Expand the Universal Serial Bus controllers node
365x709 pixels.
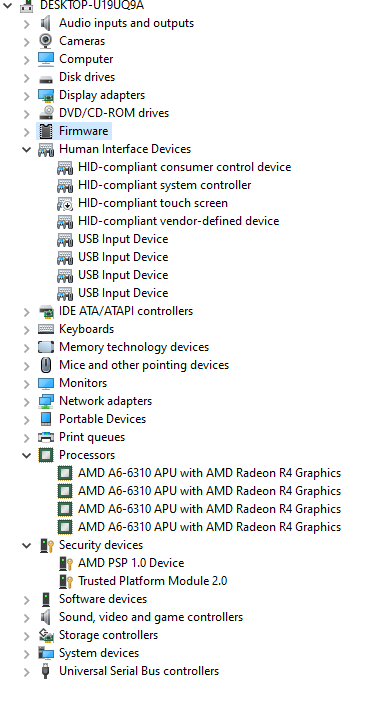tap(26, 672)
